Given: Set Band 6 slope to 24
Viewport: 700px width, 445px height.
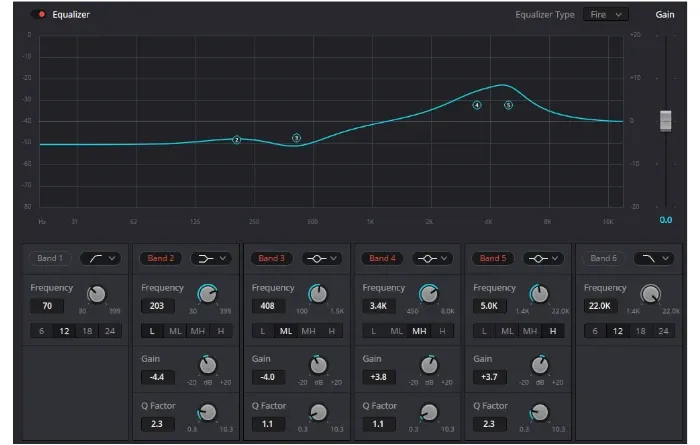Looking at the screenshot, I should [x=663, y=331].
